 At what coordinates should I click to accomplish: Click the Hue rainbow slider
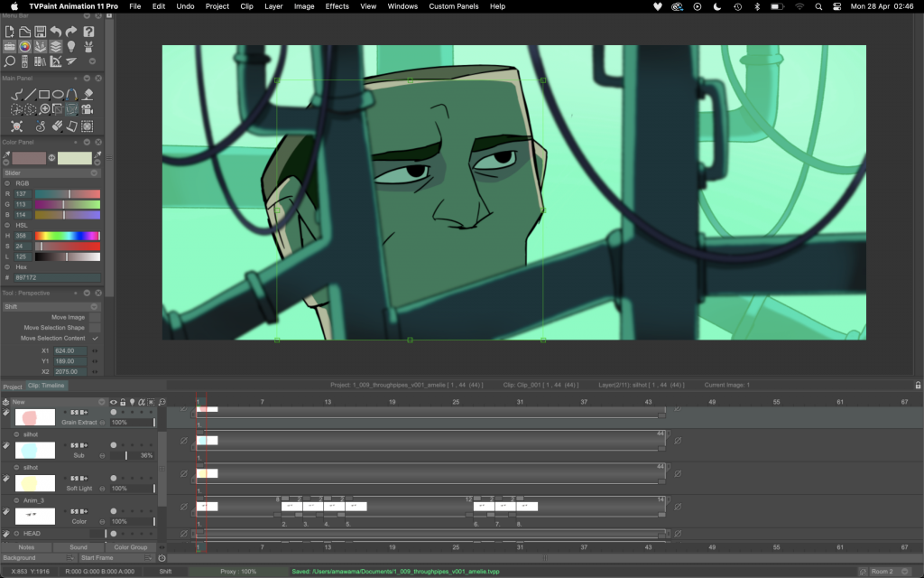(67, 236)
